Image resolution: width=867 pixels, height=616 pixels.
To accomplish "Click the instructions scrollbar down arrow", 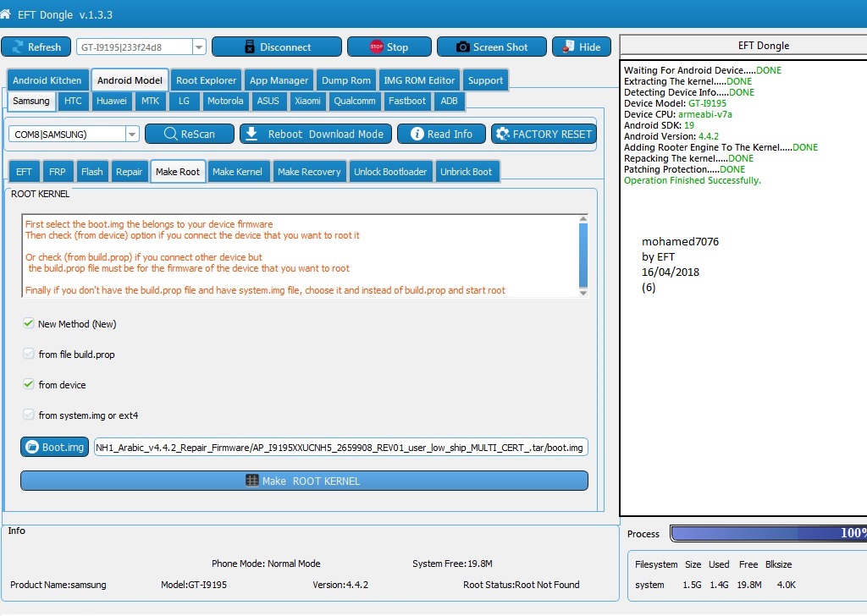I will click(583, 292).
